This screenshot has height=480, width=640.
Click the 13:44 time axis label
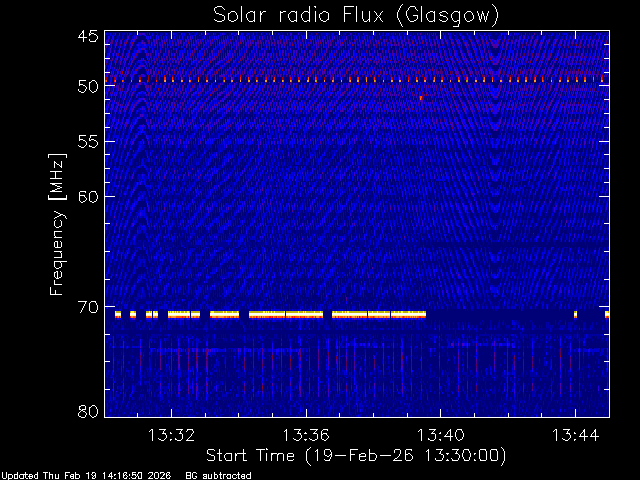click(x=576, y=435)
